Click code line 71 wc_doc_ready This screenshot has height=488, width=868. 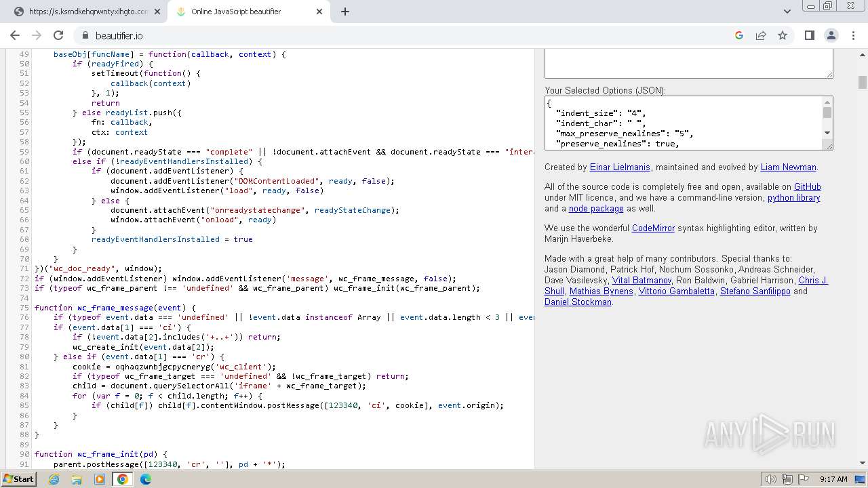98,268
